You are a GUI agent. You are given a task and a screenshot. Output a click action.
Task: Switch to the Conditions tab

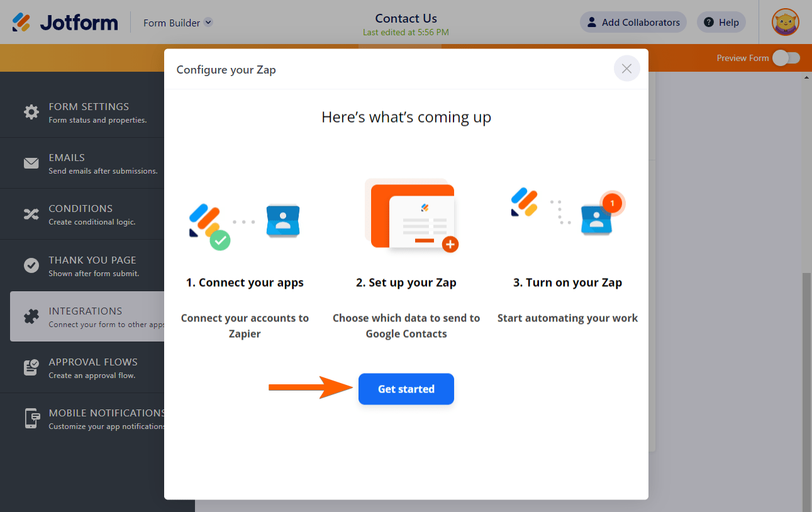[101, 214]
